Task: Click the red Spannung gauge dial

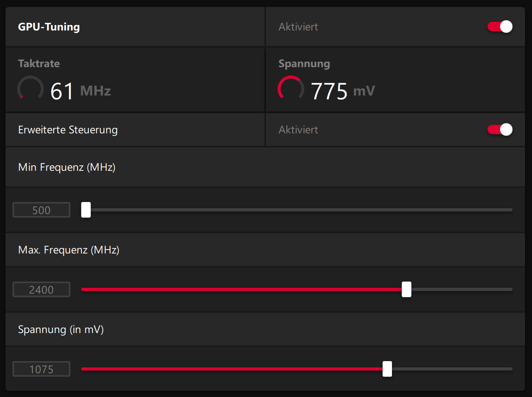Action: 291,89
